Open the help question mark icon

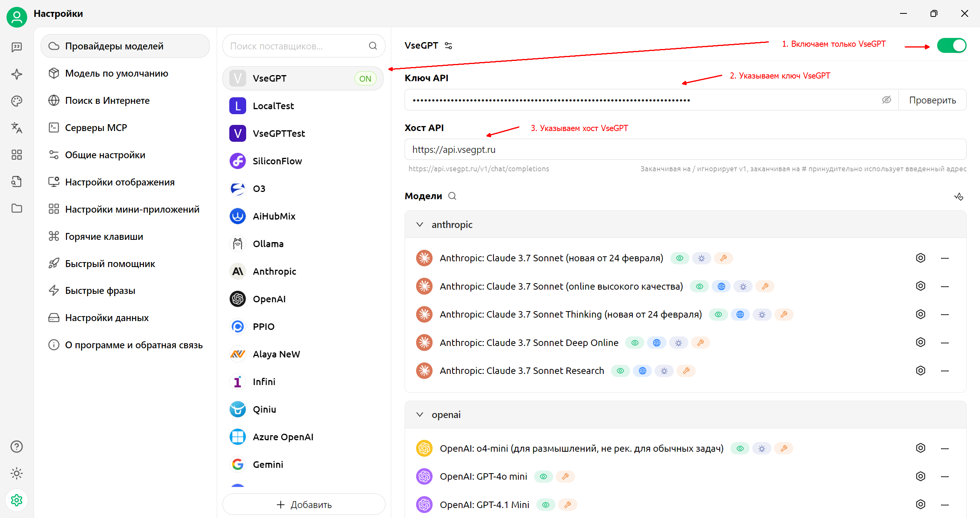click(17, 446)
